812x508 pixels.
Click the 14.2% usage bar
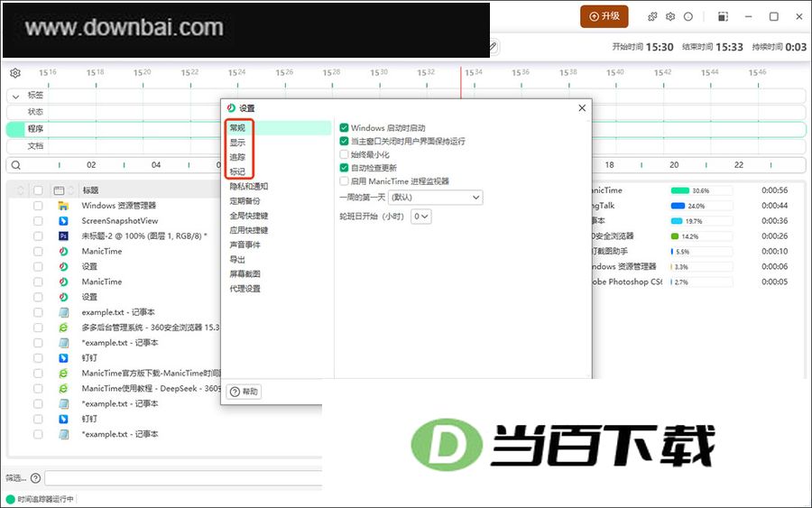(x=701, y=236)
